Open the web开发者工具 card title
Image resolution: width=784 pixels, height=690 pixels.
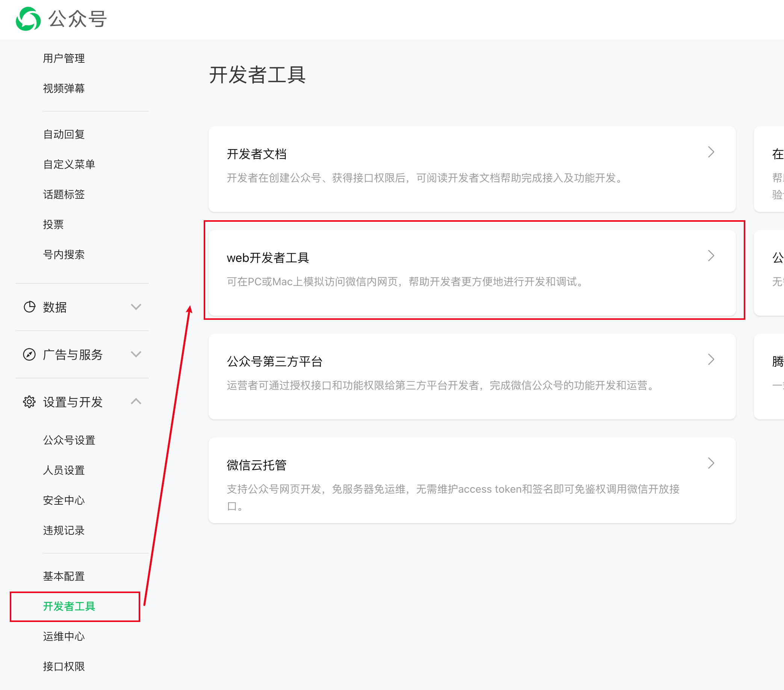pyautogui.click(x=268, y=258)
